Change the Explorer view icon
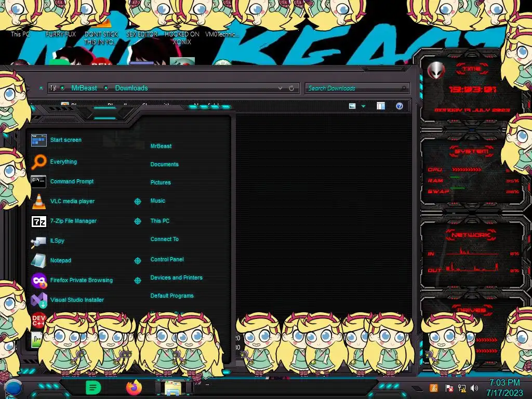The height and width of the screenshot is (399, 532). [352, 106]
